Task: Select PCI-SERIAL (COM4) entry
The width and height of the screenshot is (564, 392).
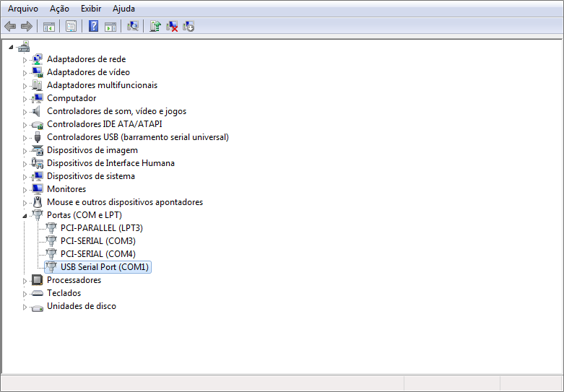Action: coord(97,254)
